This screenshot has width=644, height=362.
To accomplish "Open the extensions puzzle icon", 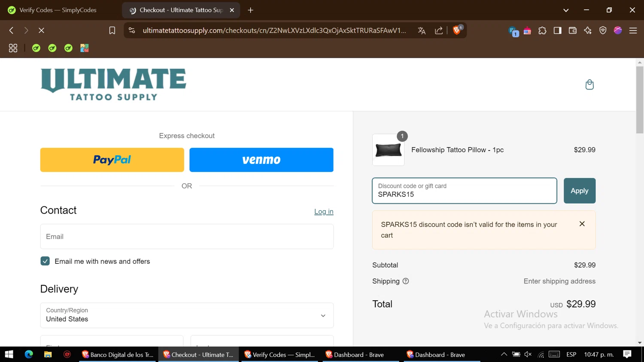I will click(x=542, y=30).
